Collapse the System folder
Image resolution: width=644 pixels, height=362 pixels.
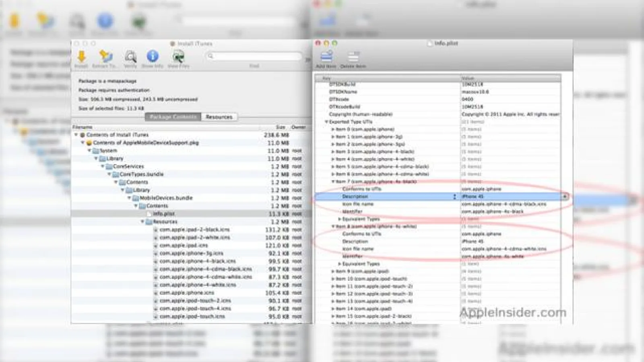click(89, 150)
